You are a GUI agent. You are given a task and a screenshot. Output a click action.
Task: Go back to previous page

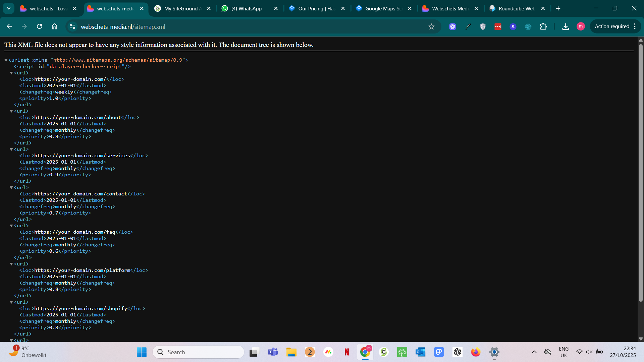tap(9, 26)
